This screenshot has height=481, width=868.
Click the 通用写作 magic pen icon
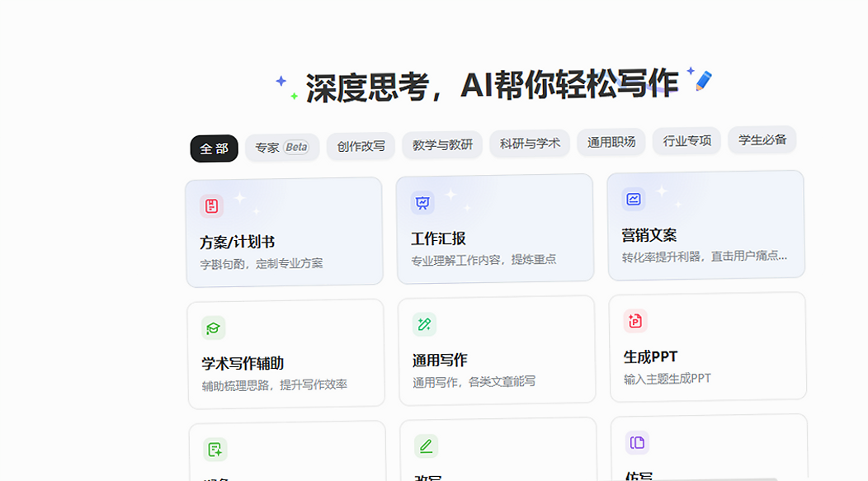(425, 324)
